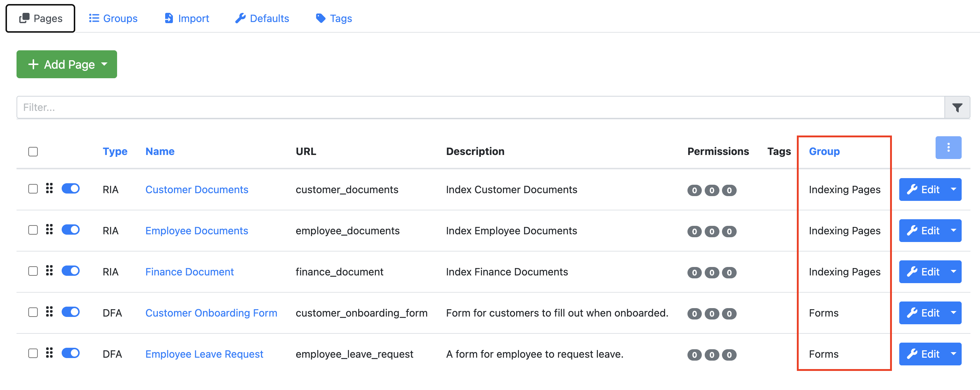The image size is (980, 390).
Task: Open the Customer Onboarding Form link
Action: click(211, 313)
